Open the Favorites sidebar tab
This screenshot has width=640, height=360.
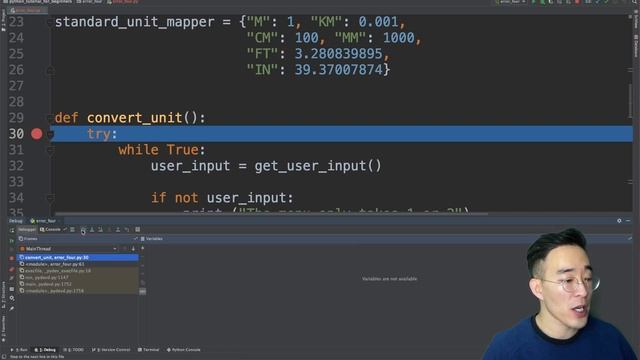[3, 329]
